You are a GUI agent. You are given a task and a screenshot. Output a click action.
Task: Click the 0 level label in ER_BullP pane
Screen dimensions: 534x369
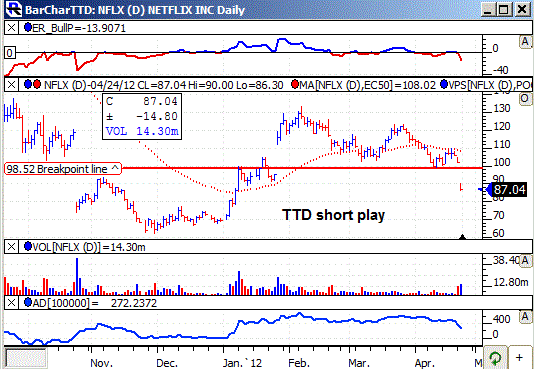11,53
